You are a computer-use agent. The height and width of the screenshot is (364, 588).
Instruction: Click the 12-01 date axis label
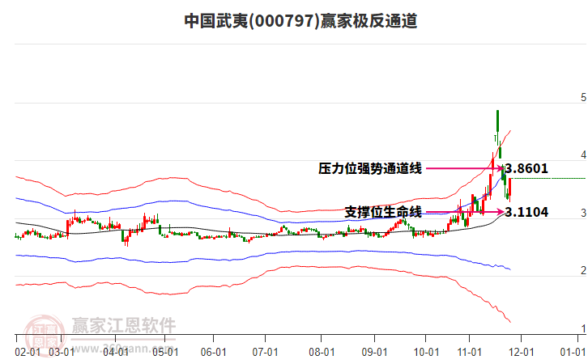point(521,353)
